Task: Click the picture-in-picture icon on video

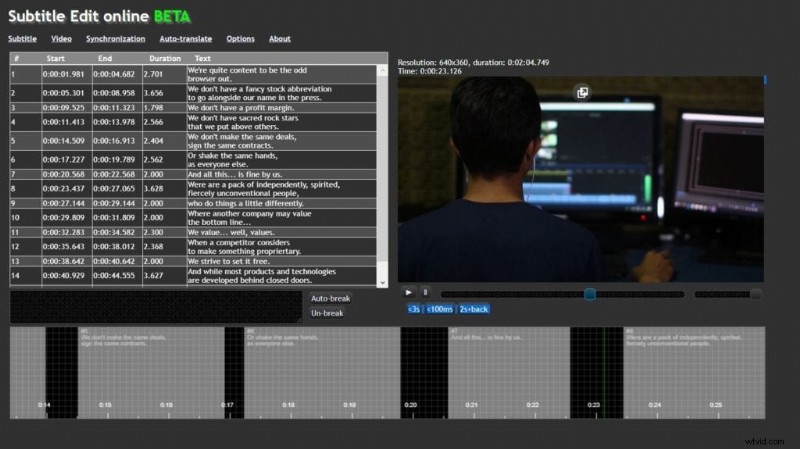Action: (582, 92)
